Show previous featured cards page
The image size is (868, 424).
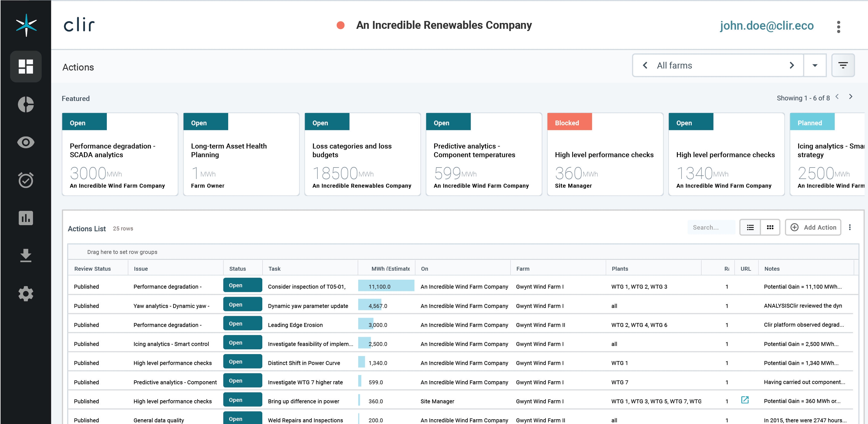(x=837, y=97)
